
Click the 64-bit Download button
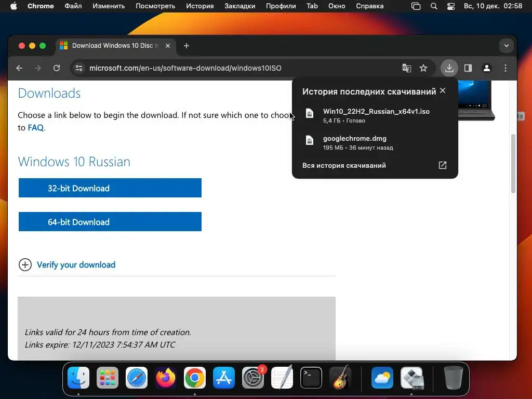coord(110,221)
